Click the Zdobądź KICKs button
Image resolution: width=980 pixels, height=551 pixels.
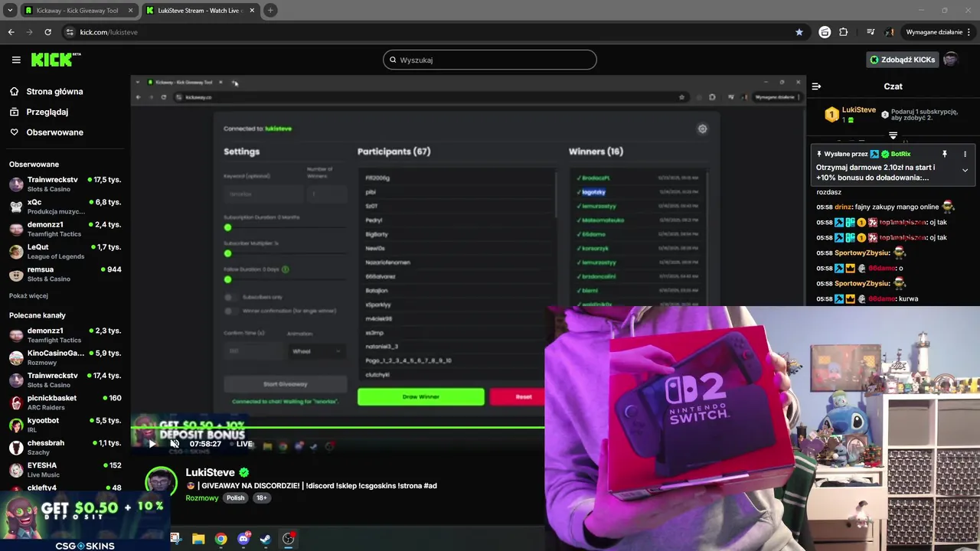[902, 60]
